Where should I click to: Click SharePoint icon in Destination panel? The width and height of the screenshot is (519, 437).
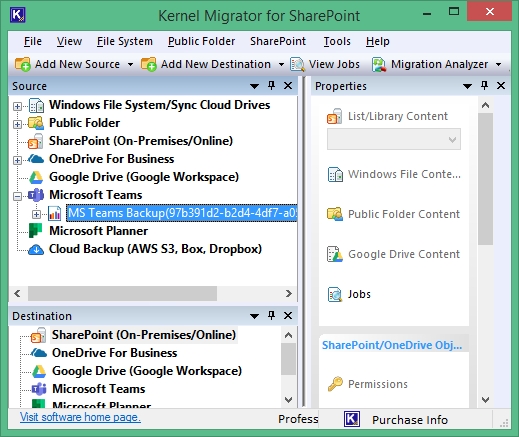click(38, 335)
